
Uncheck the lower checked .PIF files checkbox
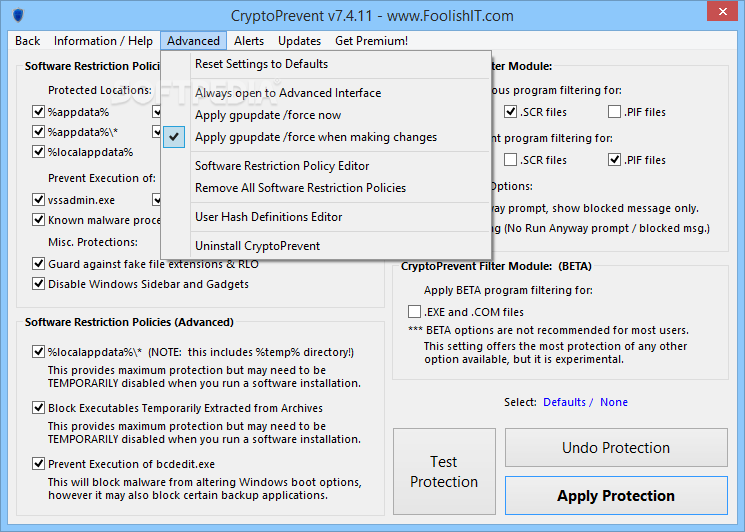pos(614,160)
